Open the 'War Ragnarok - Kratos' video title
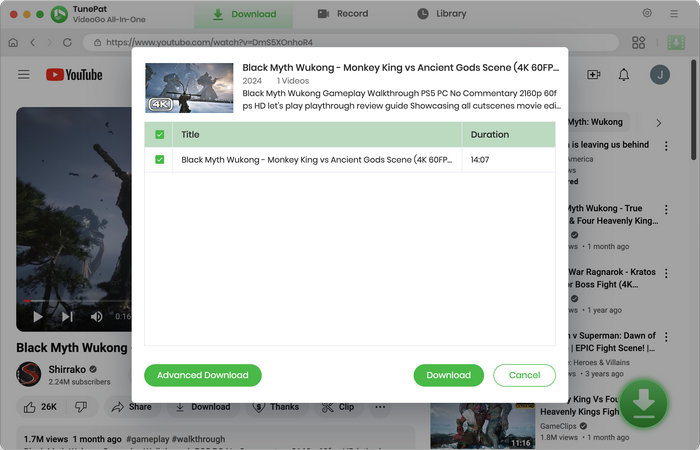700x450 pixels. pyautogui.click(x=612, y=278)
